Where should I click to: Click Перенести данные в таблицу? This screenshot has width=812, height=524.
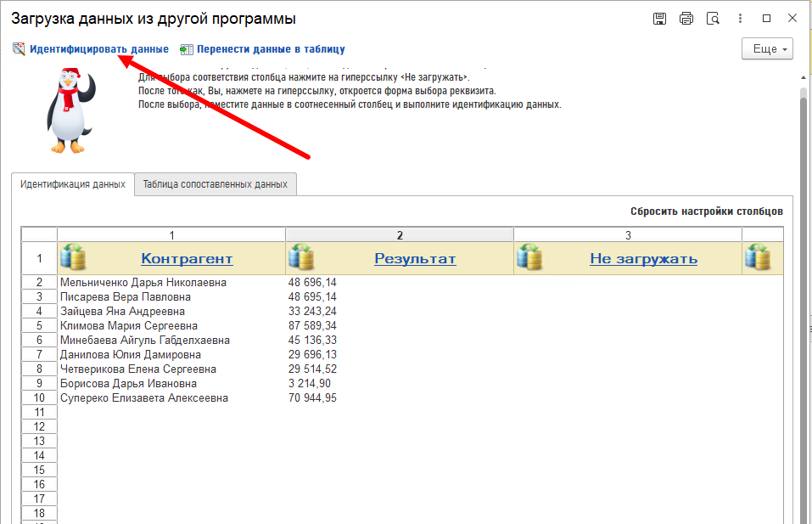(x=271, y=49)
